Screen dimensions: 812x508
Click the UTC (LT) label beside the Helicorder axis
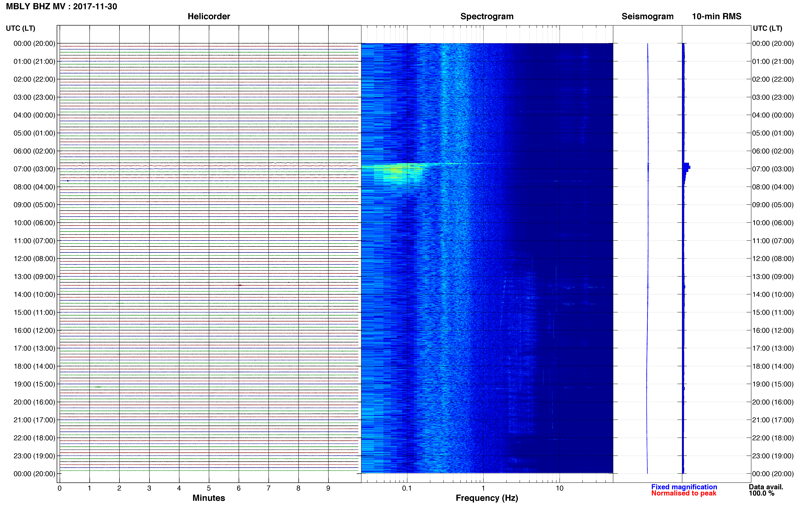click(21, 28)
